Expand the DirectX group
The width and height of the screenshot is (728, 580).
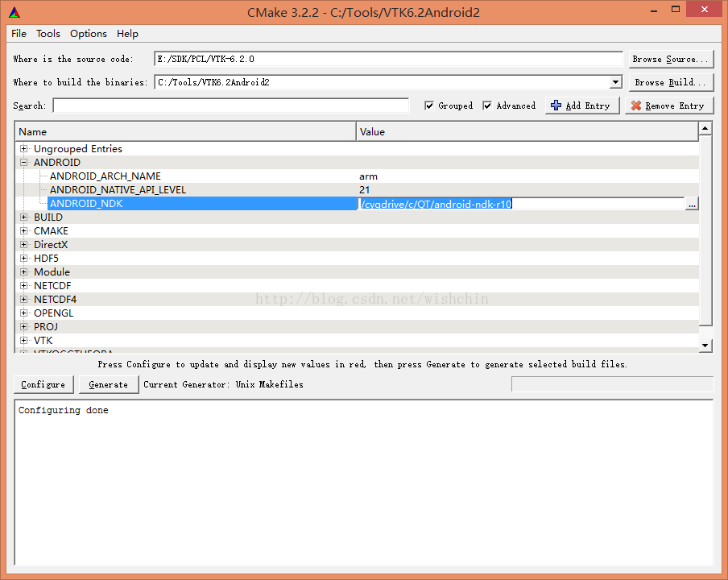click(x=23, y=244)
